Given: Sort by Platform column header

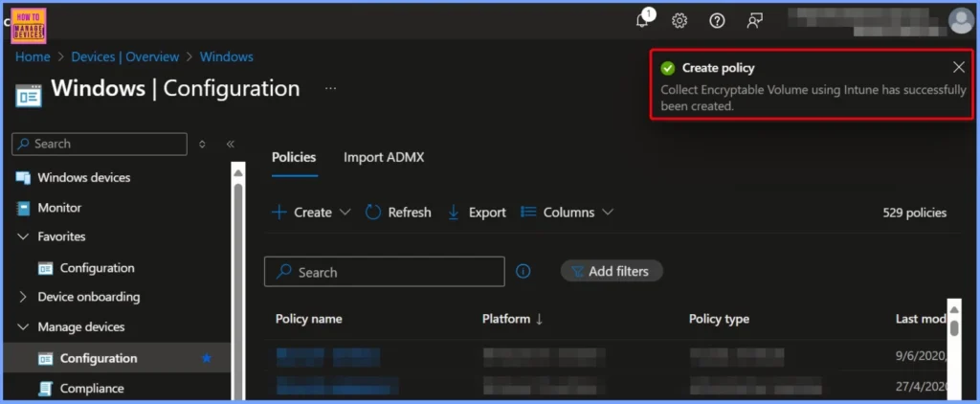Looking at the screenshot, I should [x=513, y=319].
